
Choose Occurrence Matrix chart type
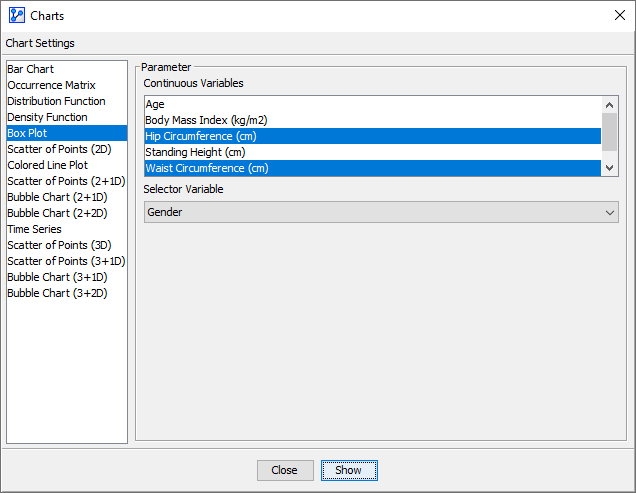51,85
